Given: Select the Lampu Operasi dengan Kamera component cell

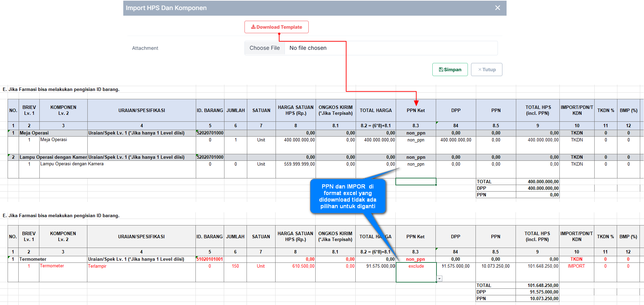Looking at the screenshot, I should coord(72,164).
